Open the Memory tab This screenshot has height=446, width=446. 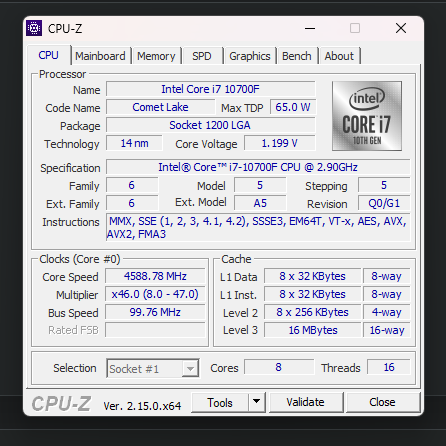(156, 56)
